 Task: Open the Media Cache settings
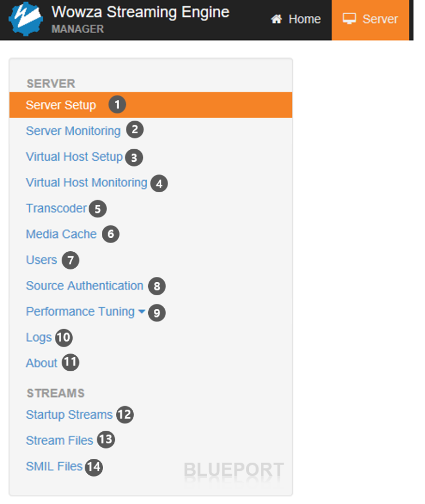click(x=61, y=234)
